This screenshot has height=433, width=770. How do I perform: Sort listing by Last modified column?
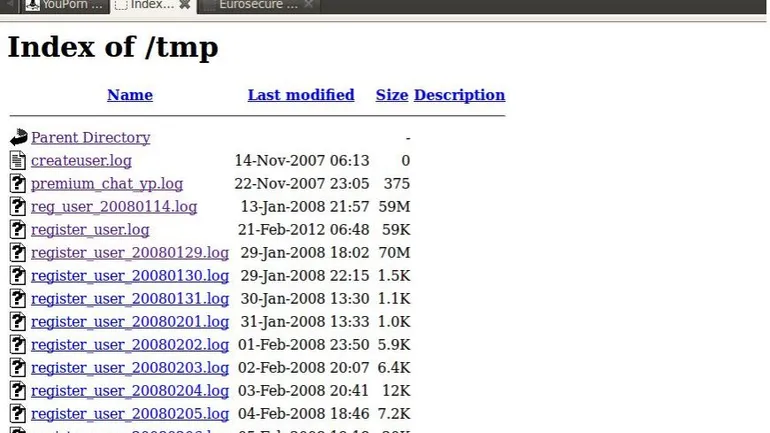pyautogui.click(x=301, y=95)
